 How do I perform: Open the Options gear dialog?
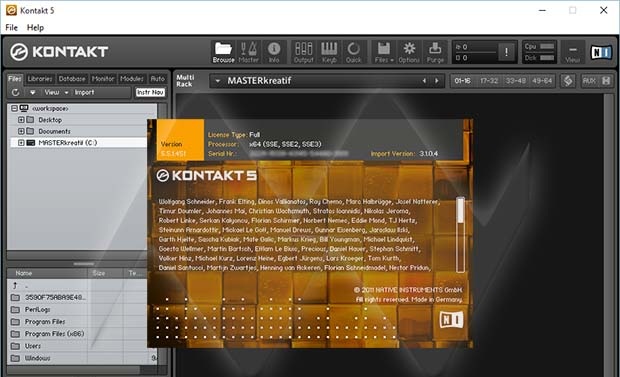[x=409, y=52]
